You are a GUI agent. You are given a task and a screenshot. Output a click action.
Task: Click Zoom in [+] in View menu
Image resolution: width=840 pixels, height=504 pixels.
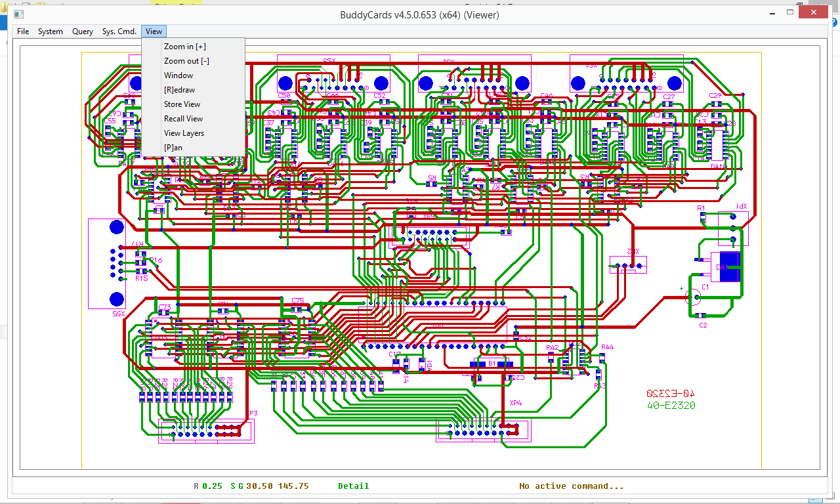point(184,47)
